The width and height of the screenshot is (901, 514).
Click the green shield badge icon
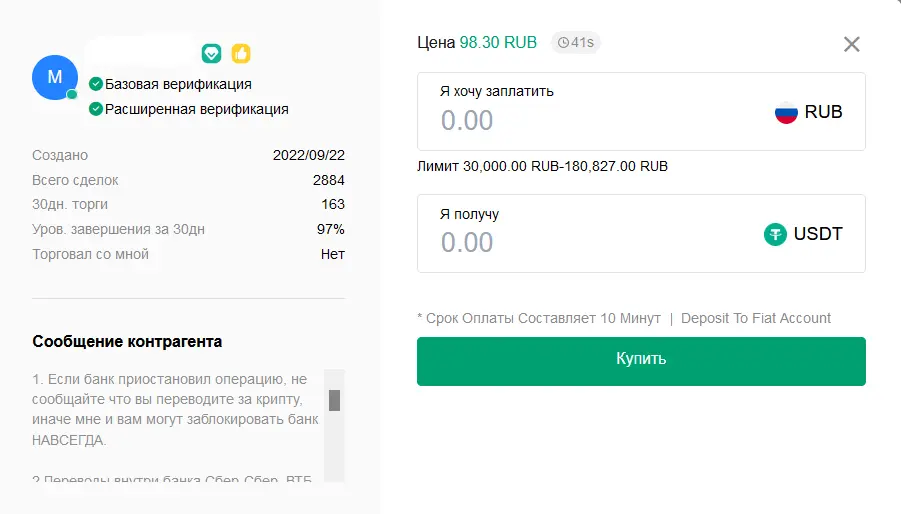[x=211, y=53]
